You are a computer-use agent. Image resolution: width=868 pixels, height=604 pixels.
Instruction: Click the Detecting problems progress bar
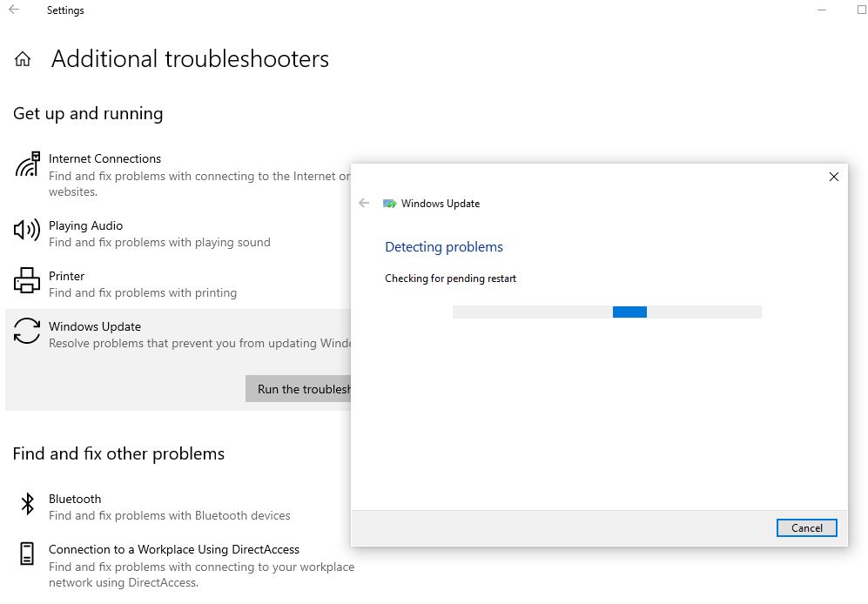click(x=607, y=312)
